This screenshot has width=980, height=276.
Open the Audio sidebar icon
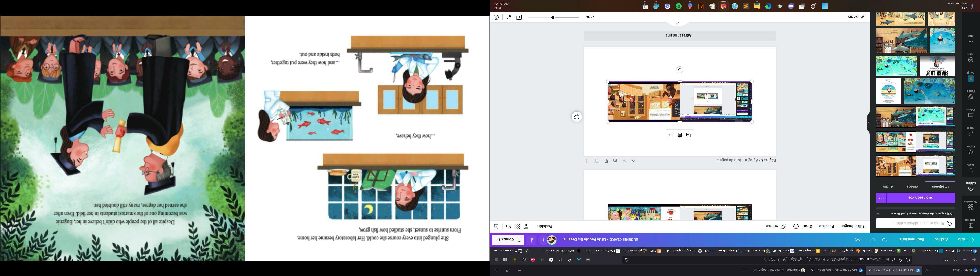(x=971, y=132)
